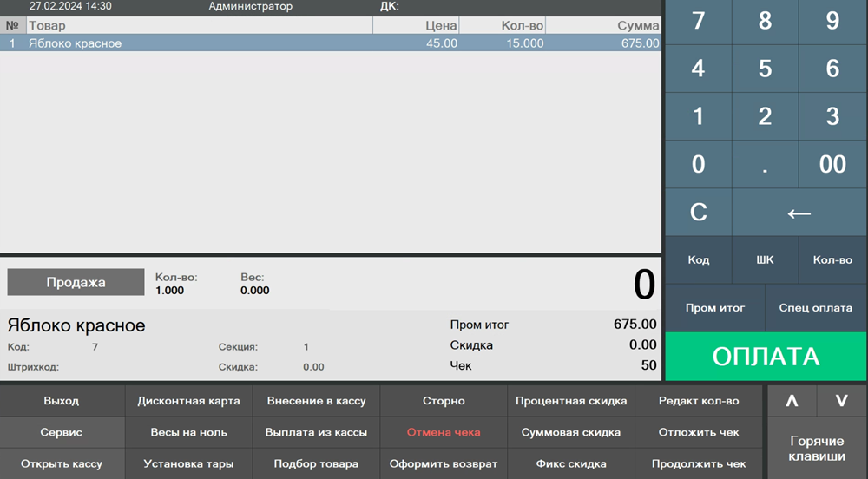Select the Яблоко красное receipt row

[x=331, y=43]
